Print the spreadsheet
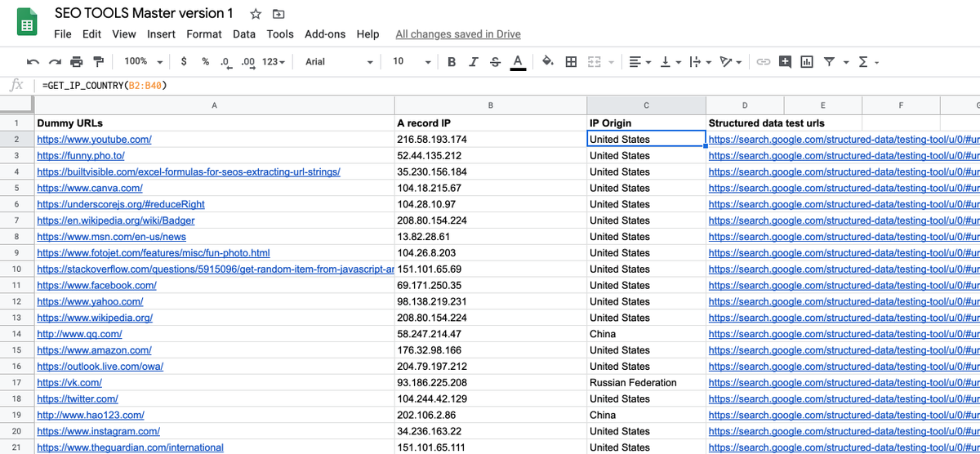The height and width of the screenshot is (454, 980). click(x=77, y=61)
